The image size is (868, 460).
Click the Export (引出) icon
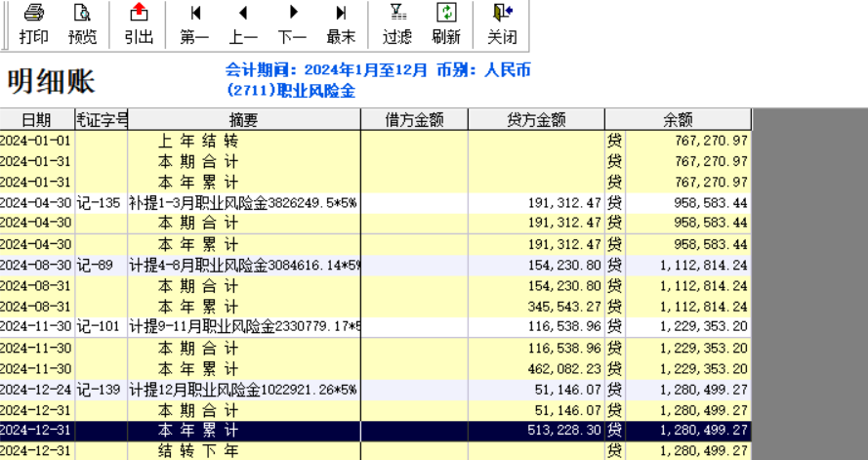139,24
